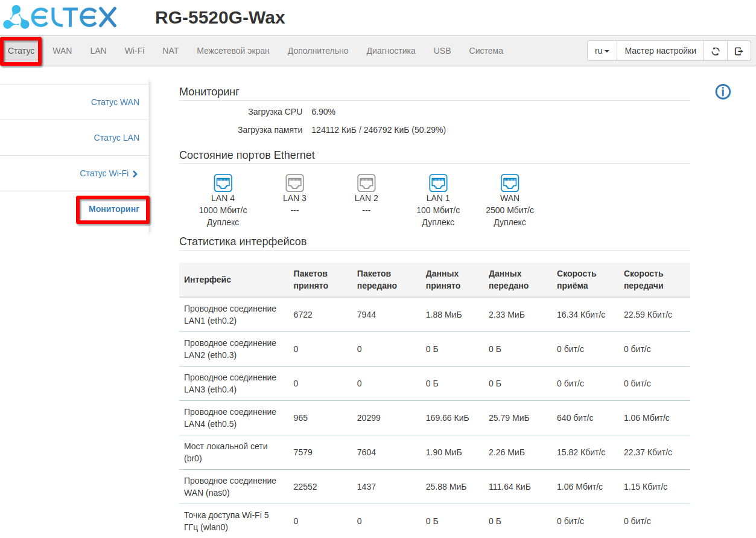Launch Мастер настройки wizard
The height and width of the screenshot is (538, 756).
[x=661, y=51]
